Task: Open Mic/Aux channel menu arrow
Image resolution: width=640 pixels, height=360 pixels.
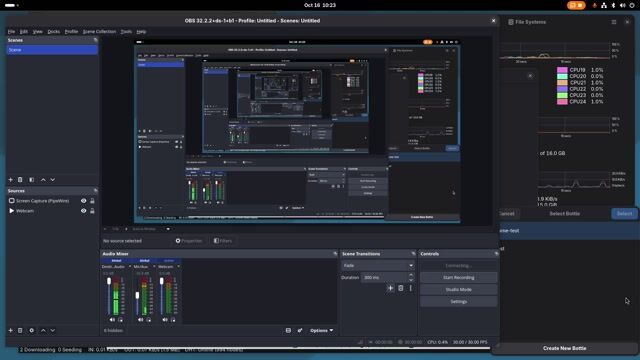Action: pos(154,267)
